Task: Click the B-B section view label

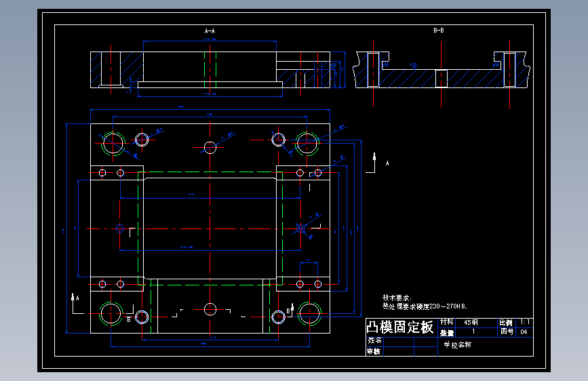Action: [439, 31]
